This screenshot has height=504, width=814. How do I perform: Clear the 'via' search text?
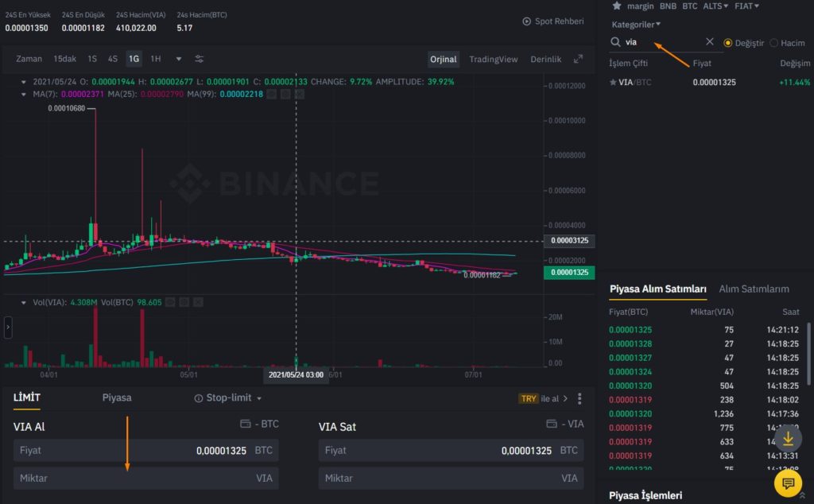(710, 41)
